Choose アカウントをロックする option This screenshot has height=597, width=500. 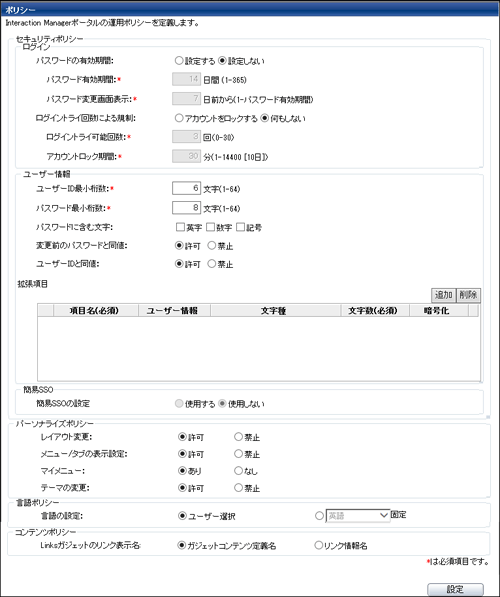[x=179, y=118]
